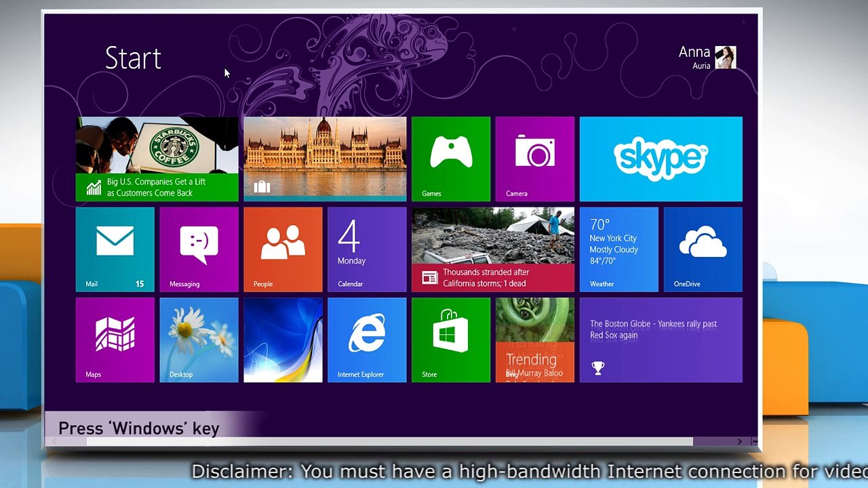Launch the OneDrive tile
This screenshot has height=488, width=868.
(x=703, y=249)
